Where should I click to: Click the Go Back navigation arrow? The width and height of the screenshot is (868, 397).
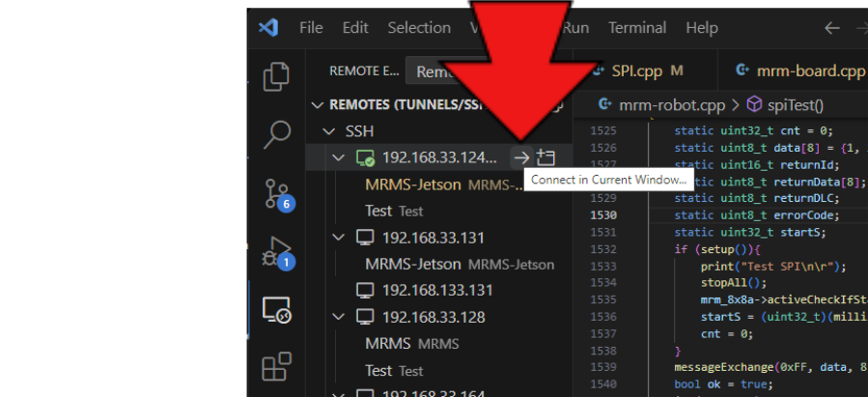[831, 28]
